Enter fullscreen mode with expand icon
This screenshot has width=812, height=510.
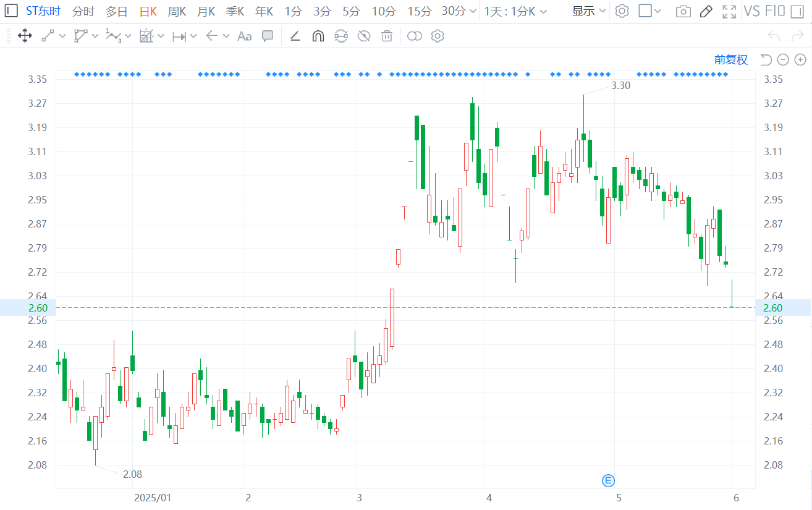729,11
